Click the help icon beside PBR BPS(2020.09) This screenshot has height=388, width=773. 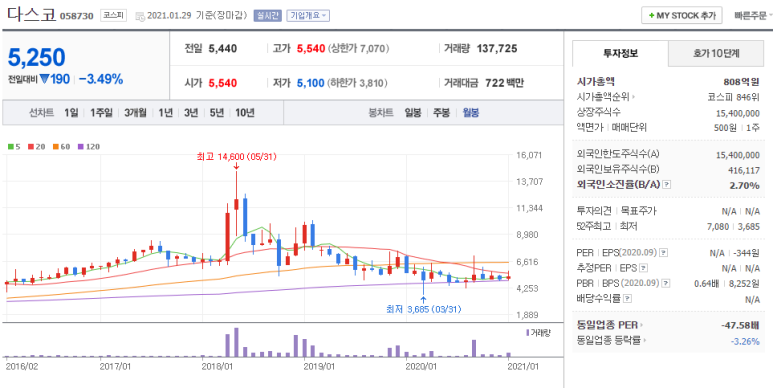[666, 283]
